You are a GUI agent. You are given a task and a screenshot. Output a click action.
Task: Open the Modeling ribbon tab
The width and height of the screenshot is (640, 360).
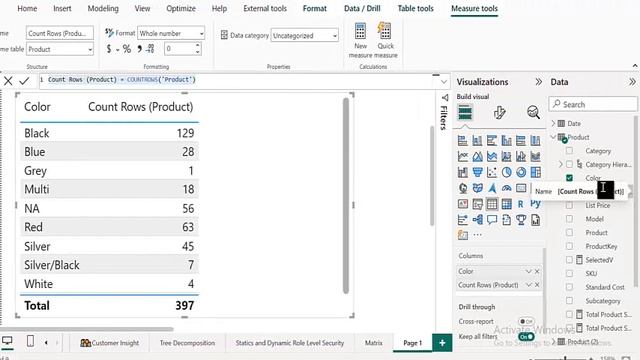pos(103,9)
